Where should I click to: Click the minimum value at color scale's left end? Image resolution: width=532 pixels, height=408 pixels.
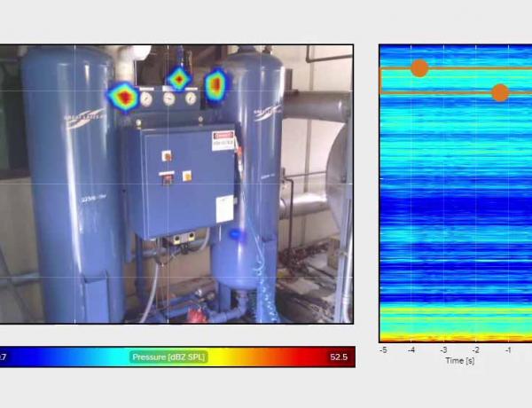(x=4, y=357)
